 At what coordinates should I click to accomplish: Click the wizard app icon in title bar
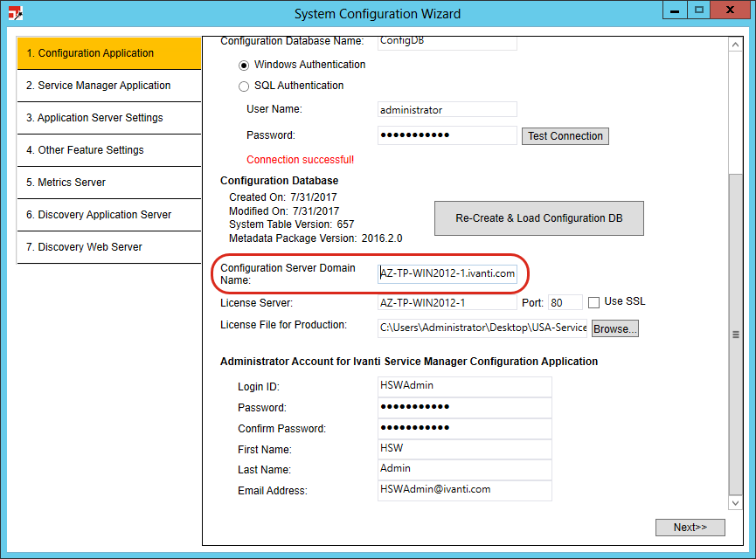(16, 13)
